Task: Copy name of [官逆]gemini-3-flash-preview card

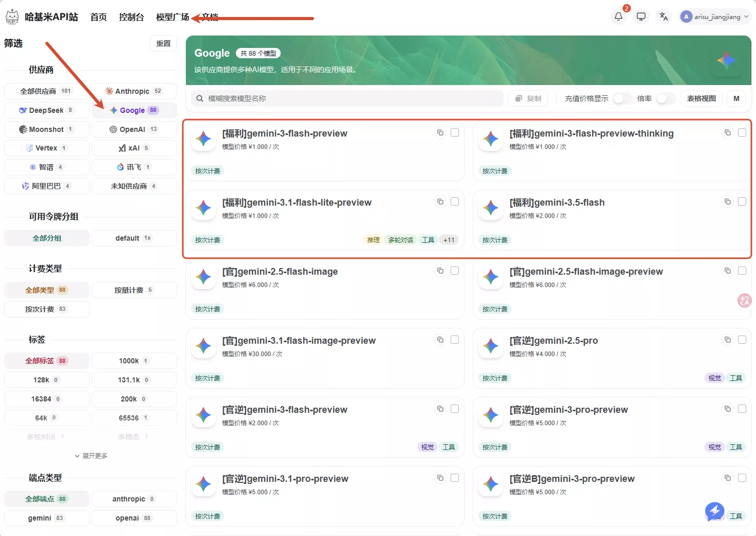Action: point(440,409)
